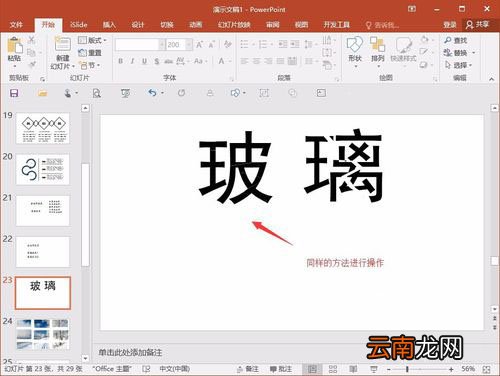Click Fit slide to window icon

coord(486,369)
